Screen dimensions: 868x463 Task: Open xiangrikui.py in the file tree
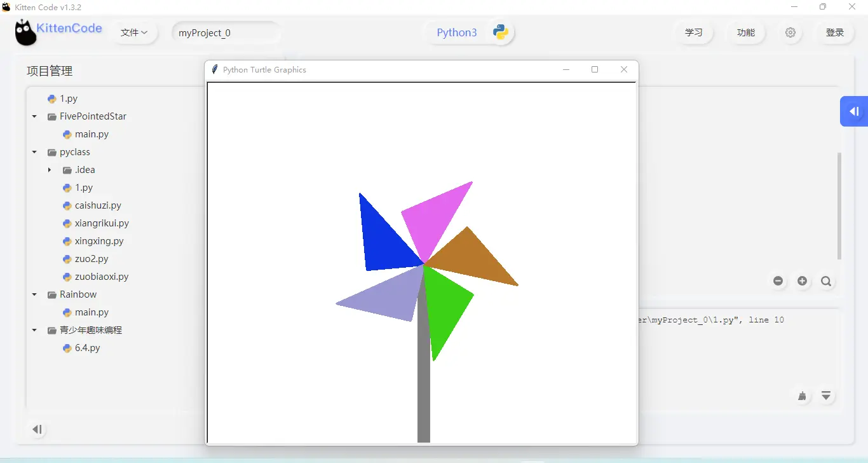click(102, 223)
